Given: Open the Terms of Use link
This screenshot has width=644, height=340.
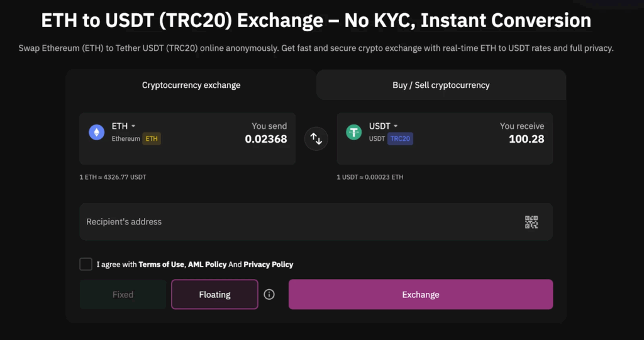Looking at the screenshot, I should click(162, 265).
